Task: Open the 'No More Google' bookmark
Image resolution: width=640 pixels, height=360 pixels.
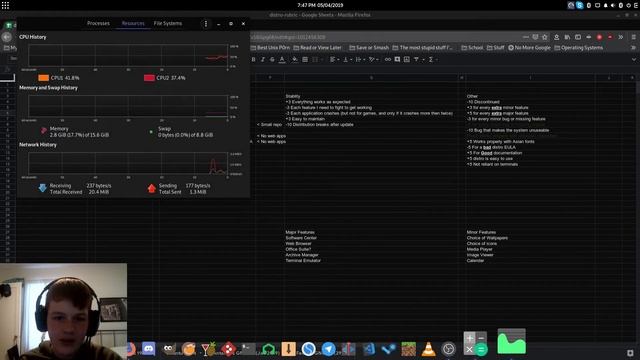Action: (x=529, y=48)
